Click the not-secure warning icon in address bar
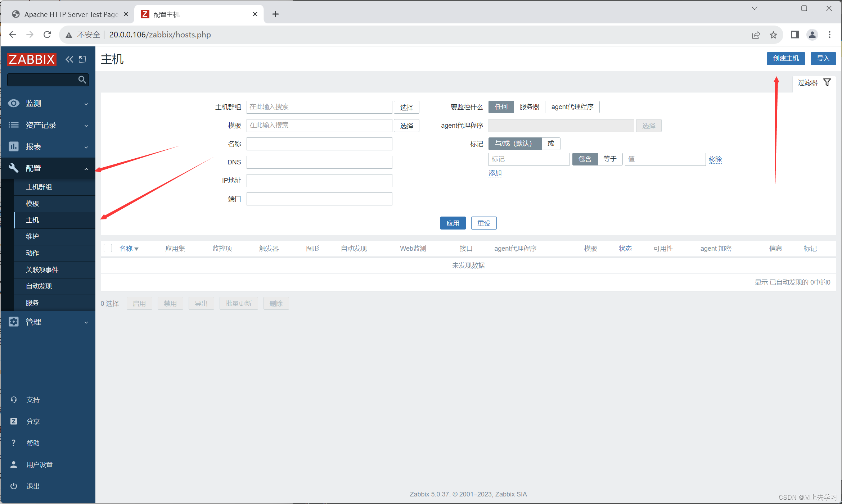Screen dimensions: 842x504 [69, 35]
